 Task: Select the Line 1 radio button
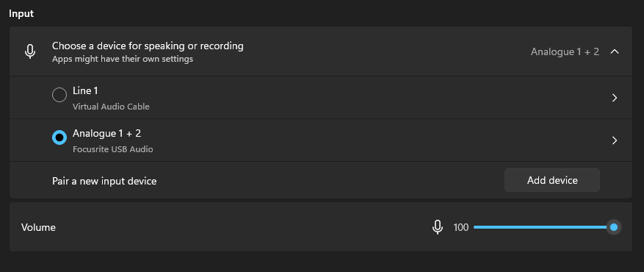click(x=59, y=95)
